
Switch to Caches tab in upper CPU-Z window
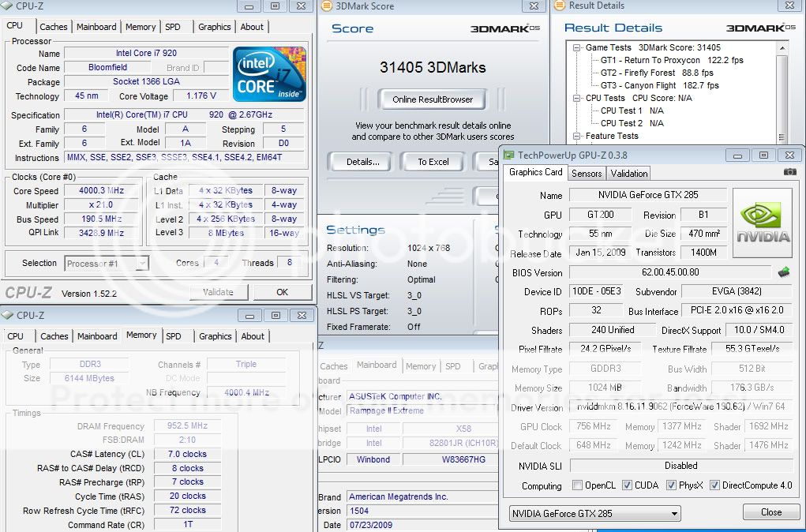click(54, 27)
